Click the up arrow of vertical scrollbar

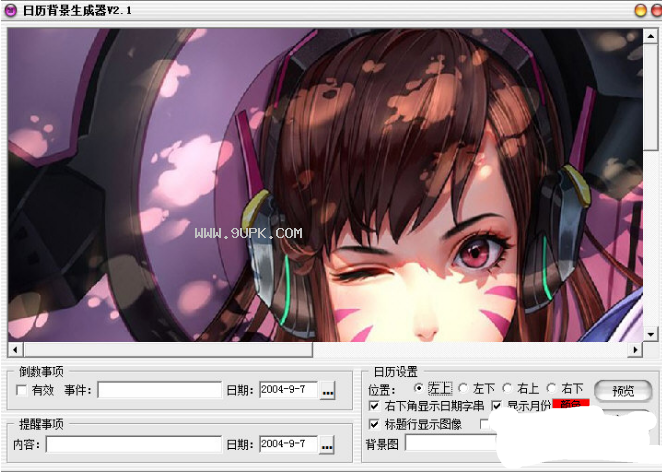point(650,37)
